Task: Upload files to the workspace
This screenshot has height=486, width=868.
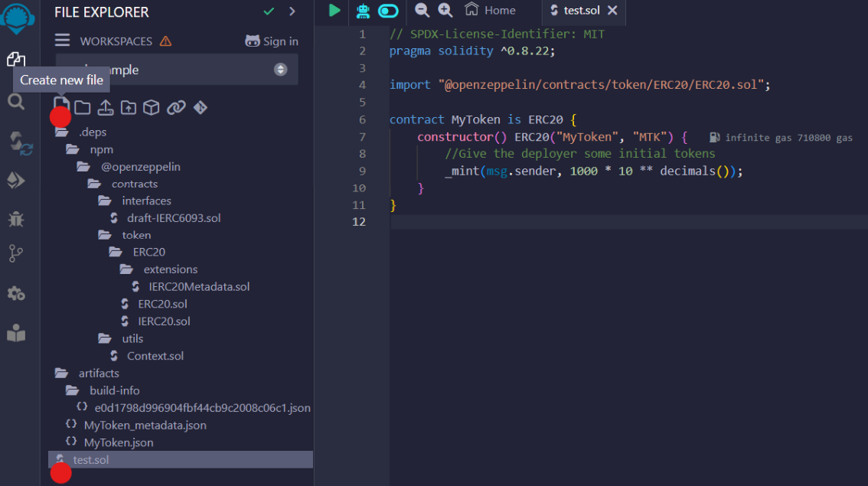Action: 105,107
